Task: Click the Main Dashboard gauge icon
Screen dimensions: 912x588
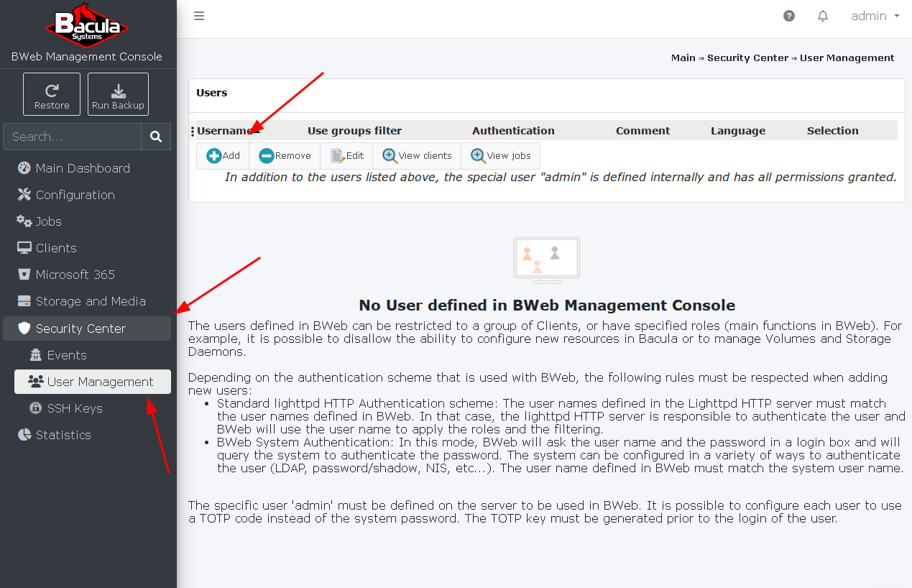Action: point(24,168)
